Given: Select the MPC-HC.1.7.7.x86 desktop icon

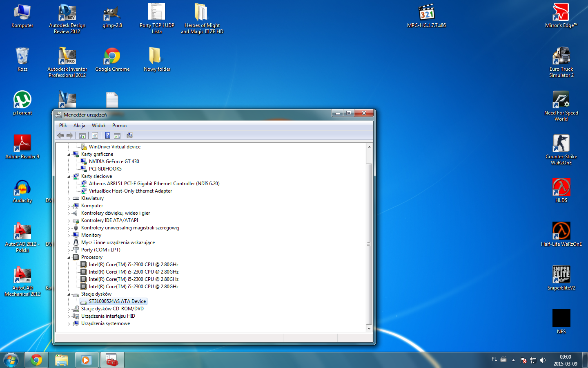Looking at the screenshot, I should [x=427, y=16].
